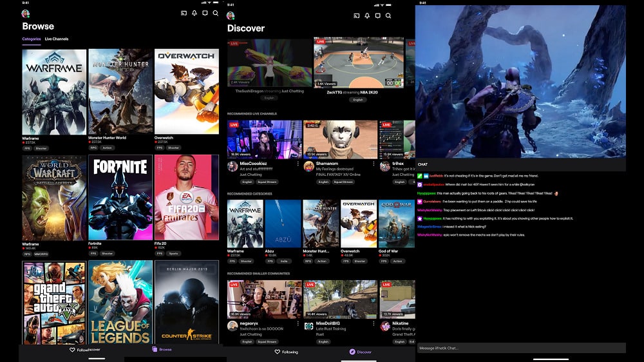Screen dimensions: 644x362
Task: Open Fortnite category cover
Action: (120, 198)
